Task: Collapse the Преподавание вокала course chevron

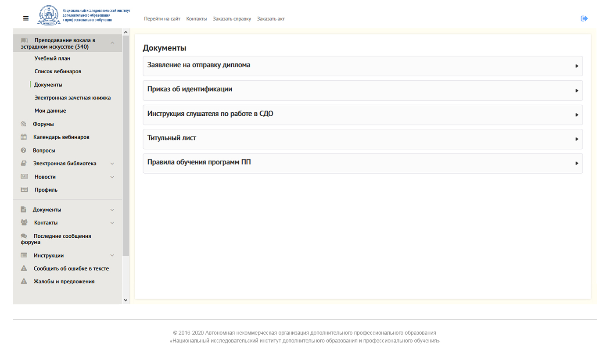Action: (x=112, y=43)
